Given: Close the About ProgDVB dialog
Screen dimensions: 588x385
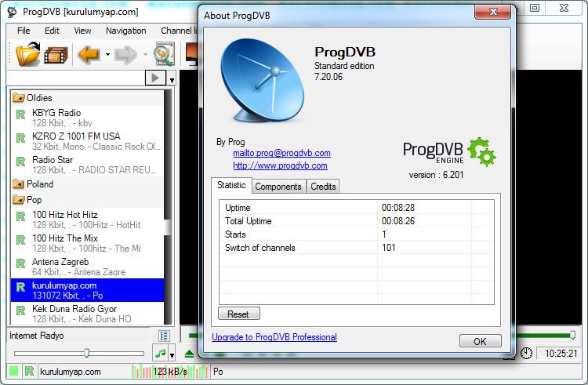Looking at the screenshot, I should click(x=493, y=12).
